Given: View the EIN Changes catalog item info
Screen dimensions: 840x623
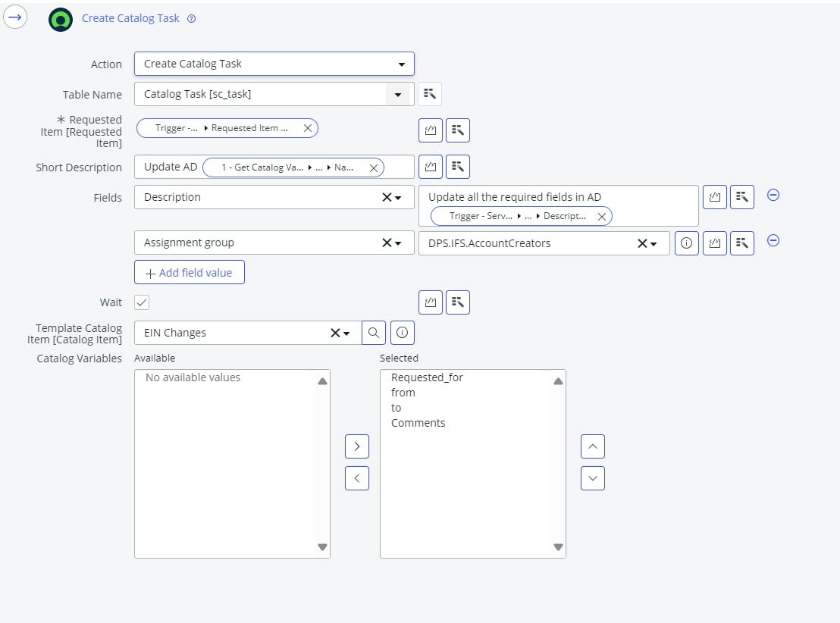Looking at the screenshot, I should (403, 333).
